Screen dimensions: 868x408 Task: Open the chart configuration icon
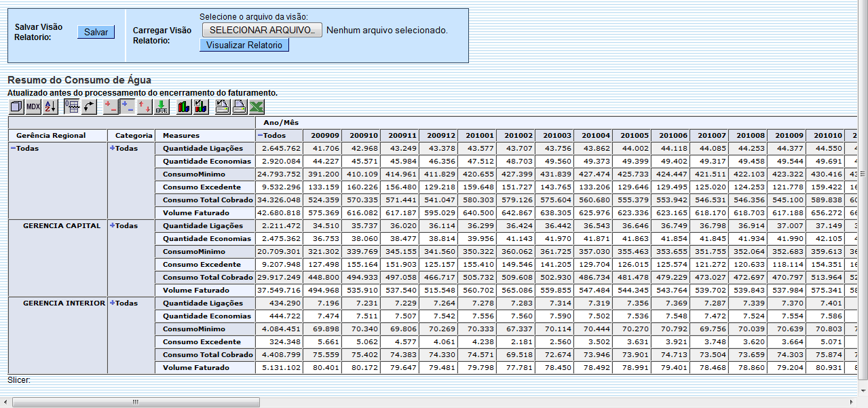point(200,106)
